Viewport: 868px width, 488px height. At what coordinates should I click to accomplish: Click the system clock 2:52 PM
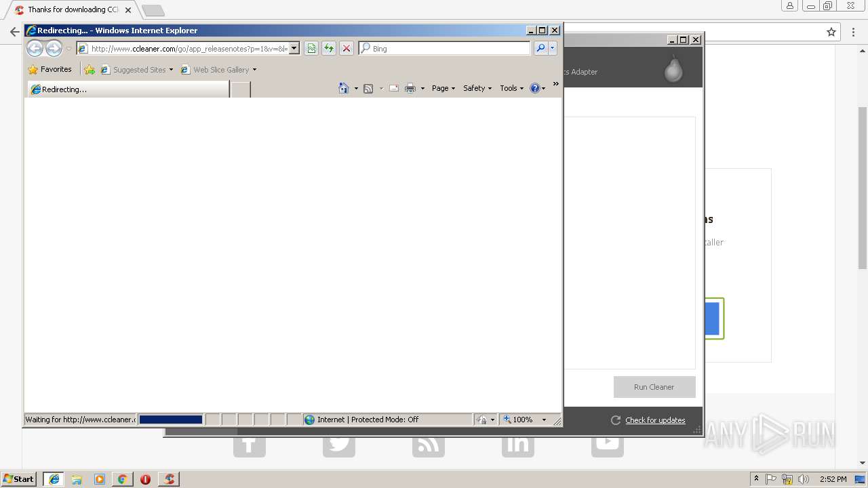pos(833,479)
